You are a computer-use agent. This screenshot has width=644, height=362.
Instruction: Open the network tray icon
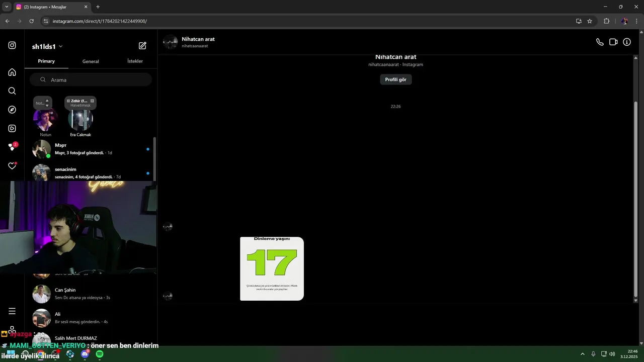[604, 354]
